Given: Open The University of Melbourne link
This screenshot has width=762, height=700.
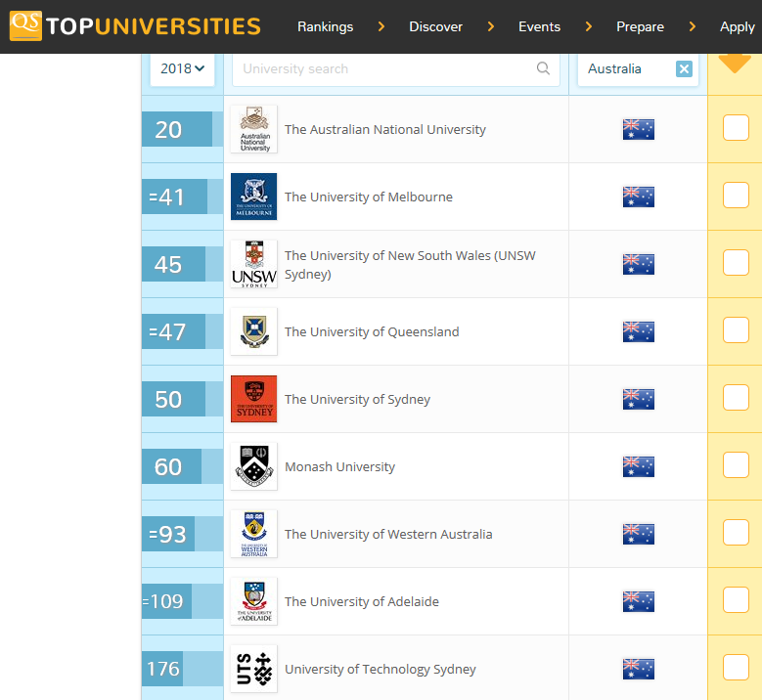Looking at the screenshot, I should tap(369, 197).
